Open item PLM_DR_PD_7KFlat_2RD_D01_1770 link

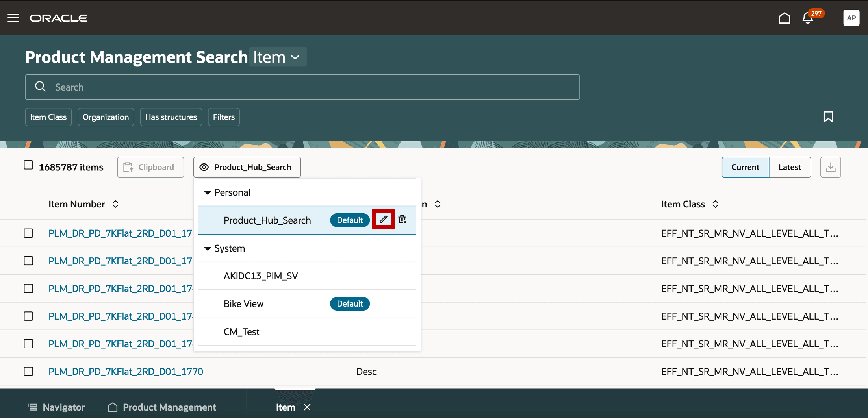click(x=126, y=372)
